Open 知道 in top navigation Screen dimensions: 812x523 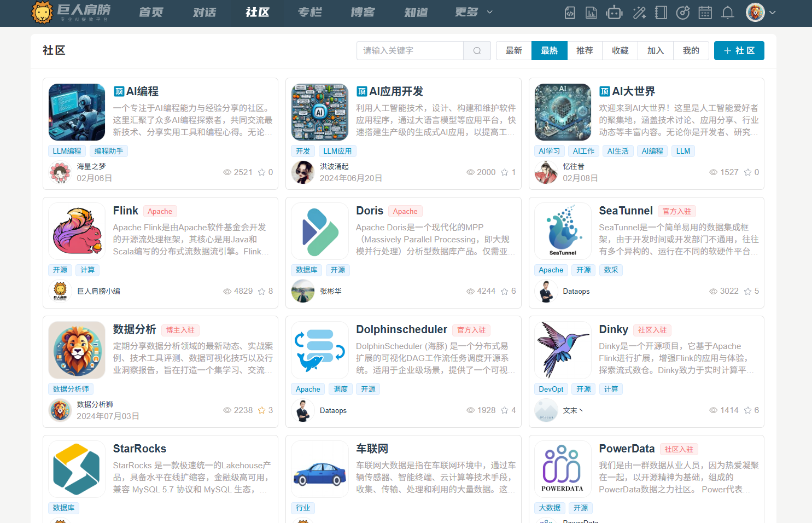tap(416, 12)
